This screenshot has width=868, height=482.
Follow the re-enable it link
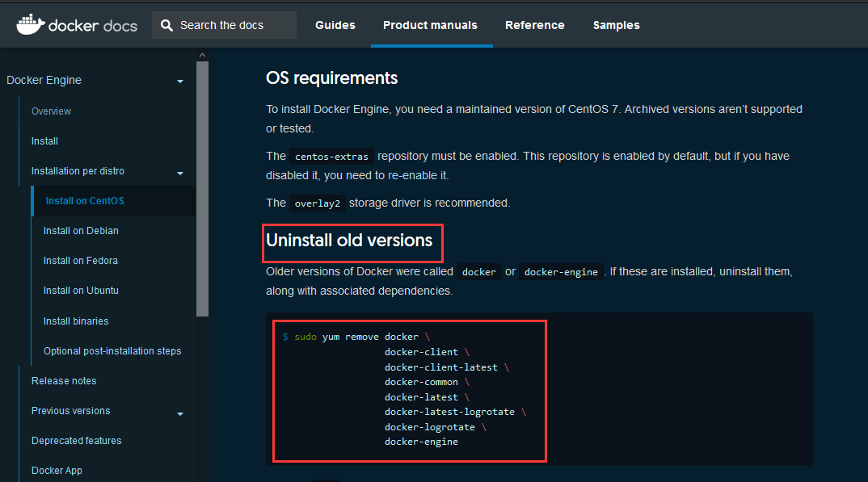pos(418,175)
